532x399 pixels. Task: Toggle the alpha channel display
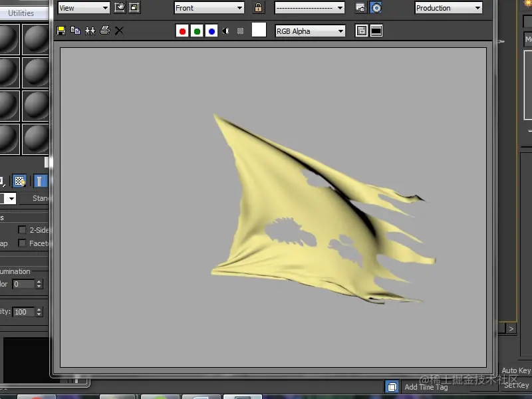point(226,31)
